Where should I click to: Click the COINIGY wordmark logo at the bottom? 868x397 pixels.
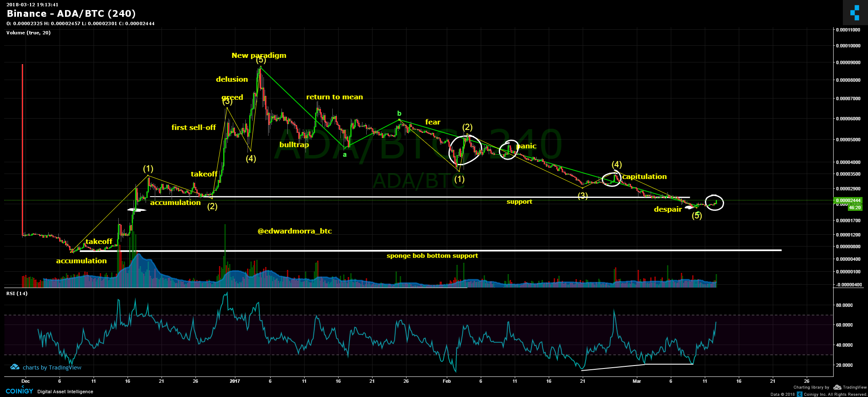[19, 391]
